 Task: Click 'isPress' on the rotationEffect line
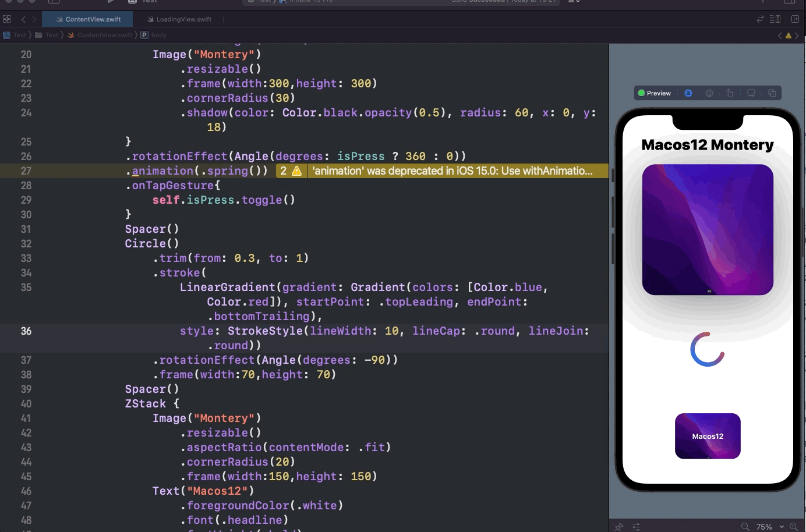[x=360, y=156]
